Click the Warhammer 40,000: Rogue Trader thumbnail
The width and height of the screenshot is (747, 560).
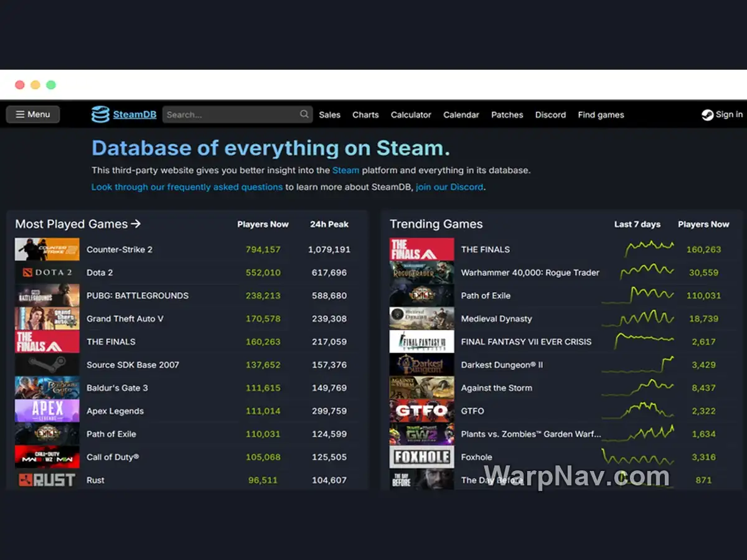pos(422,273)
